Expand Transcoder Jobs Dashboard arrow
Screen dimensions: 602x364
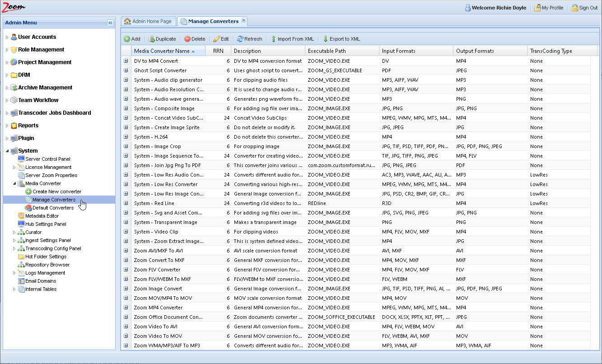coord(7,113)
